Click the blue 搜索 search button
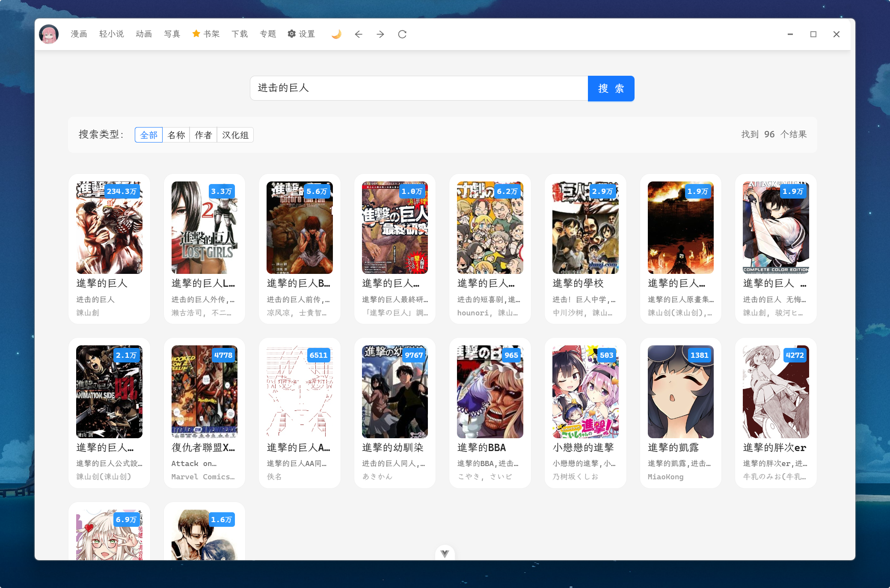 coord(611,89)
